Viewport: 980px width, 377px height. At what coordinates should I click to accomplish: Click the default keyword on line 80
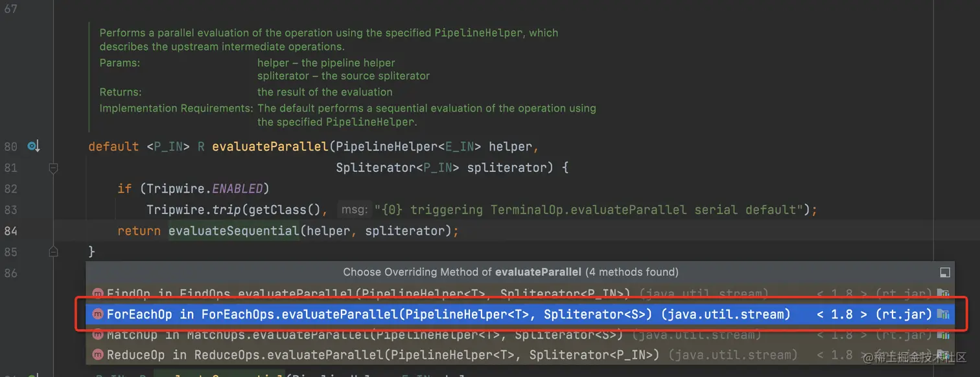tap(114, 147)
